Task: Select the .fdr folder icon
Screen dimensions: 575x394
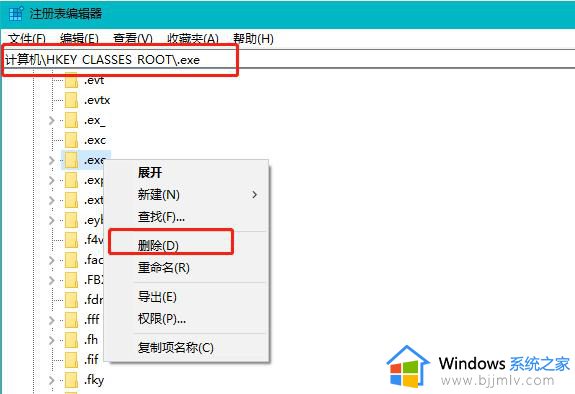Action: point(72,300)
